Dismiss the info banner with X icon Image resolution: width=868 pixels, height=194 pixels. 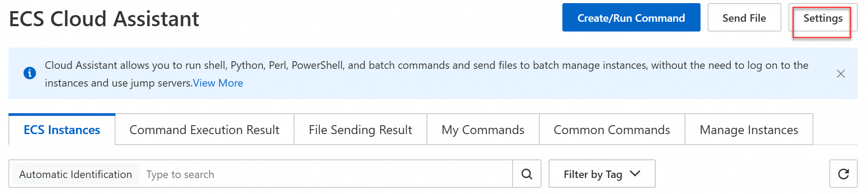tap(840, 74)
